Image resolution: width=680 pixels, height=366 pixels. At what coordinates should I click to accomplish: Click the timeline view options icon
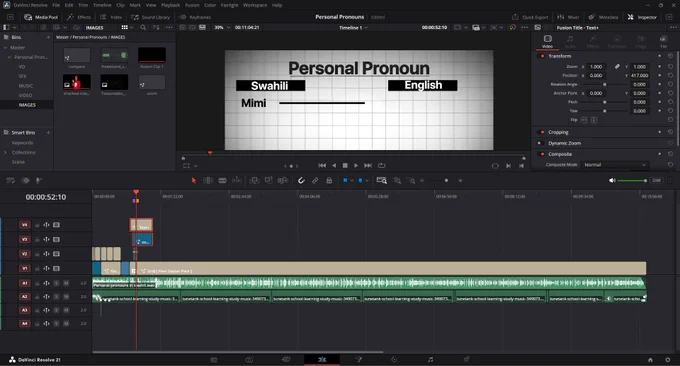pos(10,180)
